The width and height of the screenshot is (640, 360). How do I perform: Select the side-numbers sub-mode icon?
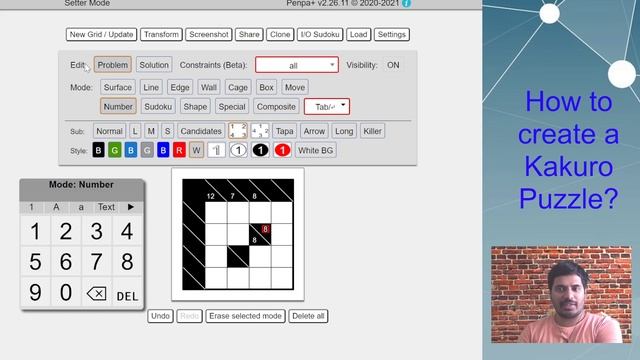pos(260,131)
